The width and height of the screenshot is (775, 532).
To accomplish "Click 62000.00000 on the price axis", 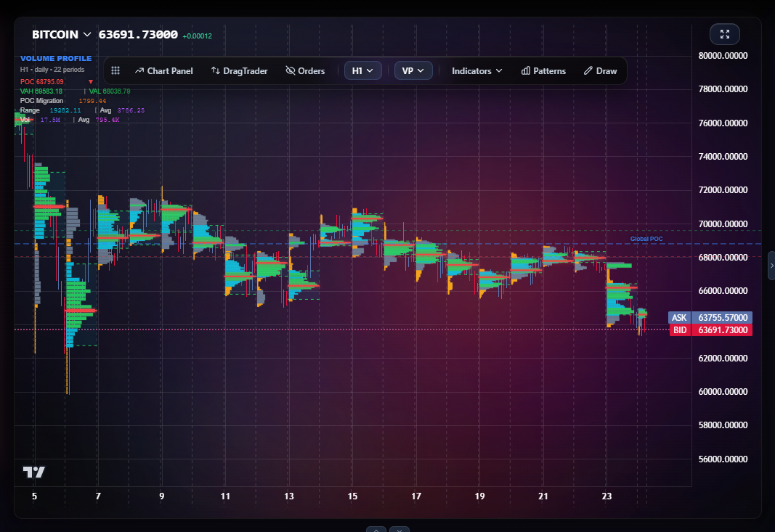I will [723, 358].
